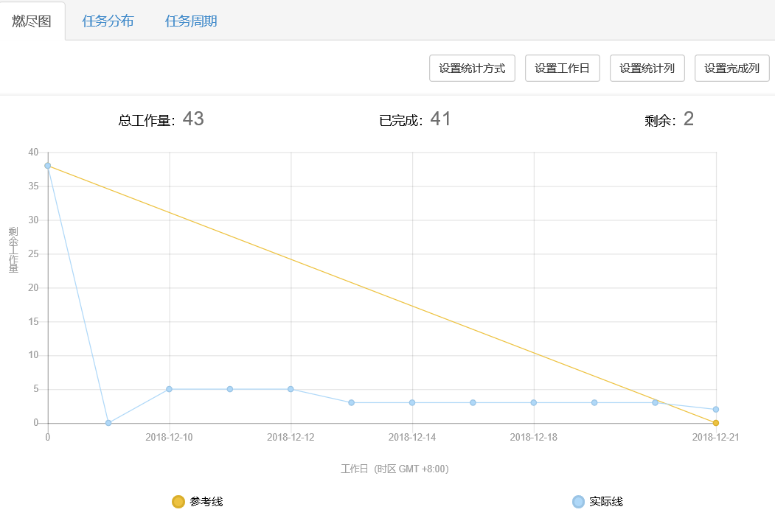Click the 剩余 value 2
This screenshot has width=775, height=532.
click(689, 119)
